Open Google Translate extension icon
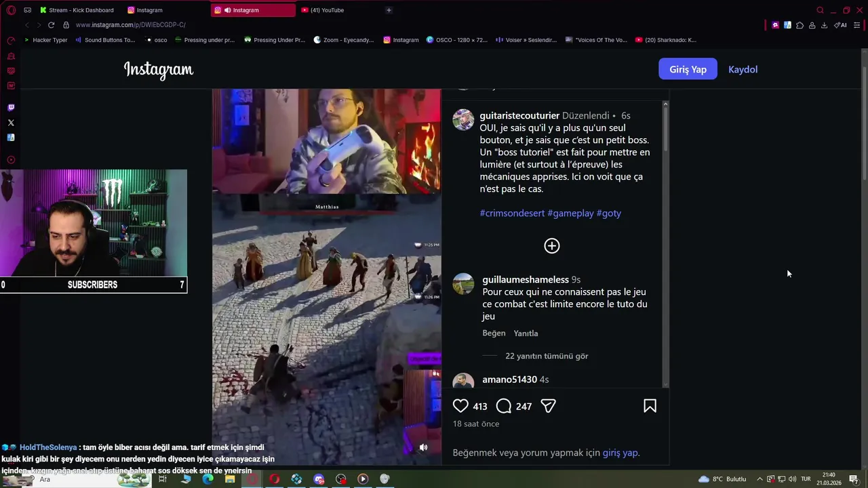The height and width of the screenshot is (488, 868). point(787,25)
